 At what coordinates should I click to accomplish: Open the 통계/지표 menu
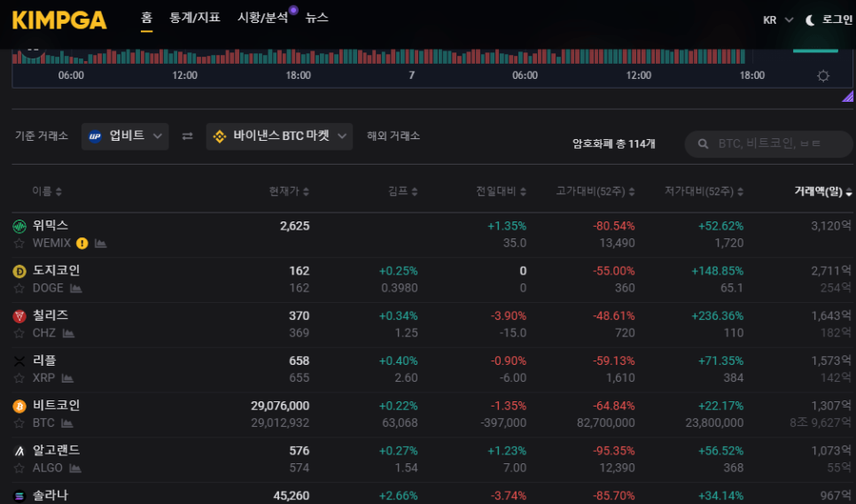coord(195,18)
